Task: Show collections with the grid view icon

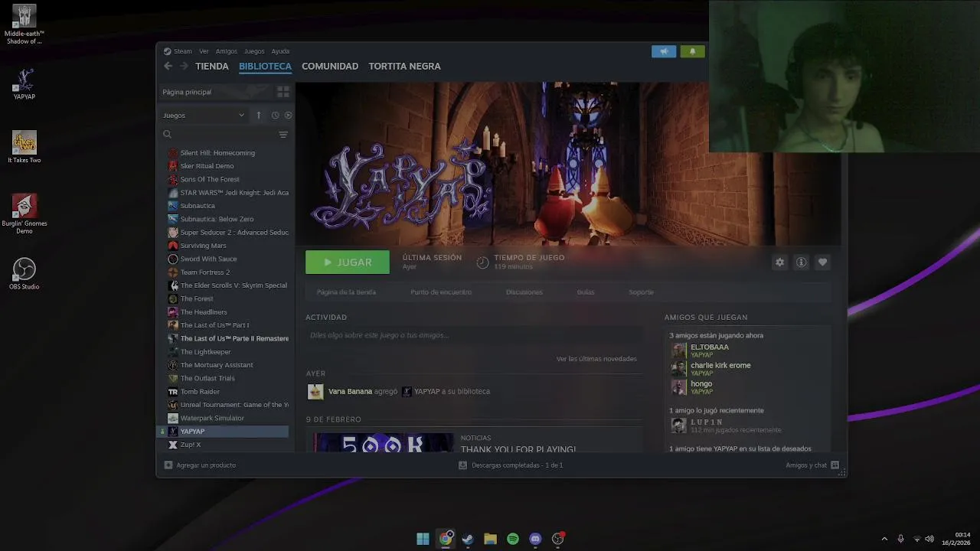Action: pos(283,92)
